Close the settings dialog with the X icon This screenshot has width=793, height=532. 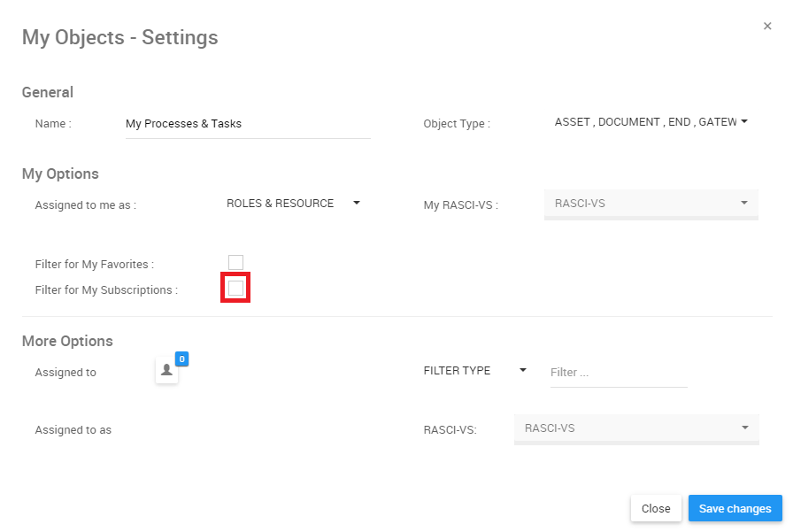(x=767, y=27)
